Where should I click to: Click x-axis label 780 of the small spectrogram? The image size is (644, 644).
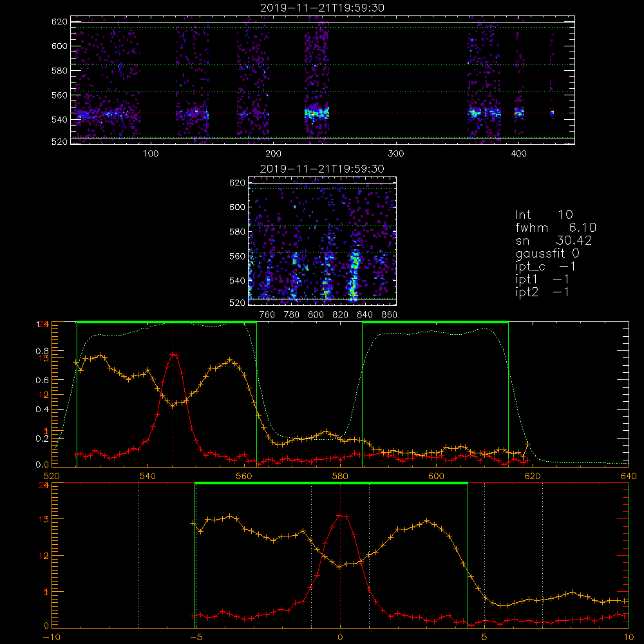(x=292, y=315)
